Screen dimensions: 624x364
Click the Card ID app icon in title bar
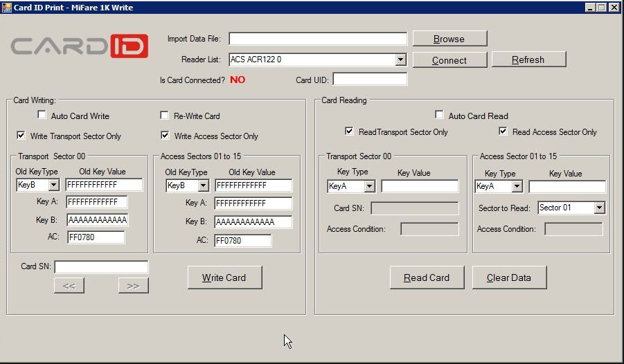[x=7, y=7]
